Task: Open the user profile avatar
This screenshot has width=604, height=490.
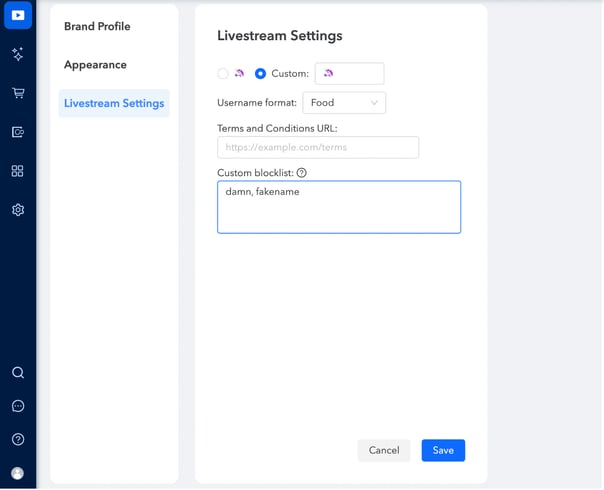Action: point(18,473)
